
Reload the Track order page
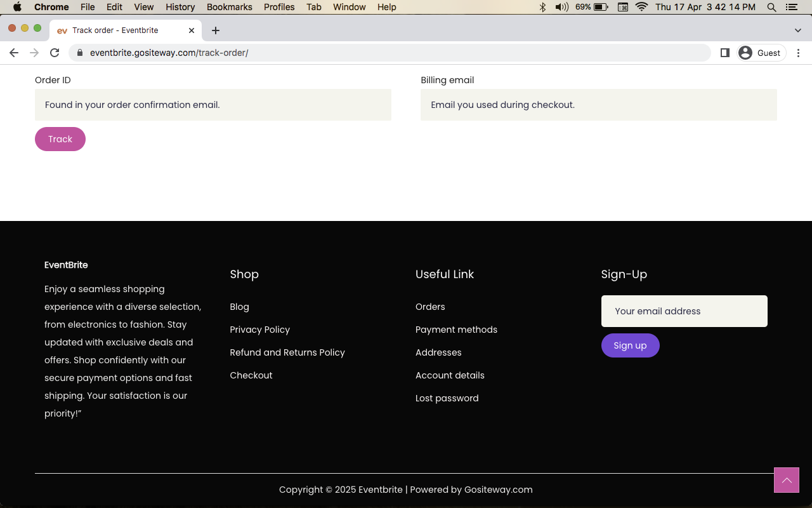pos(55,53)
